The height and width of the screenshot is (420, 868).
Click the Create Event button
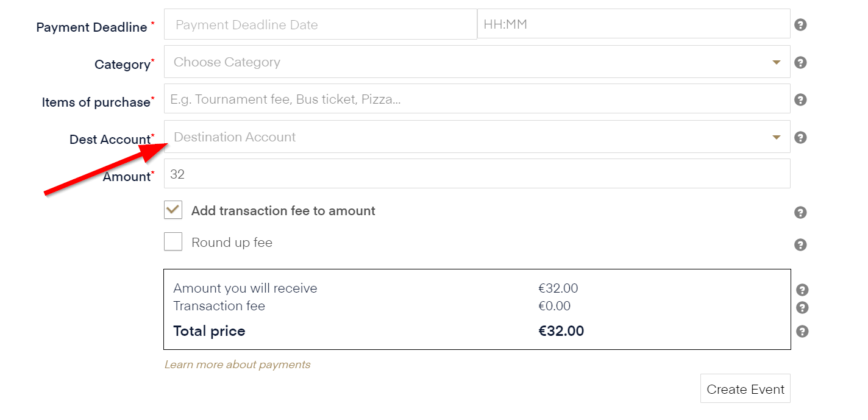tap(745, 389)
